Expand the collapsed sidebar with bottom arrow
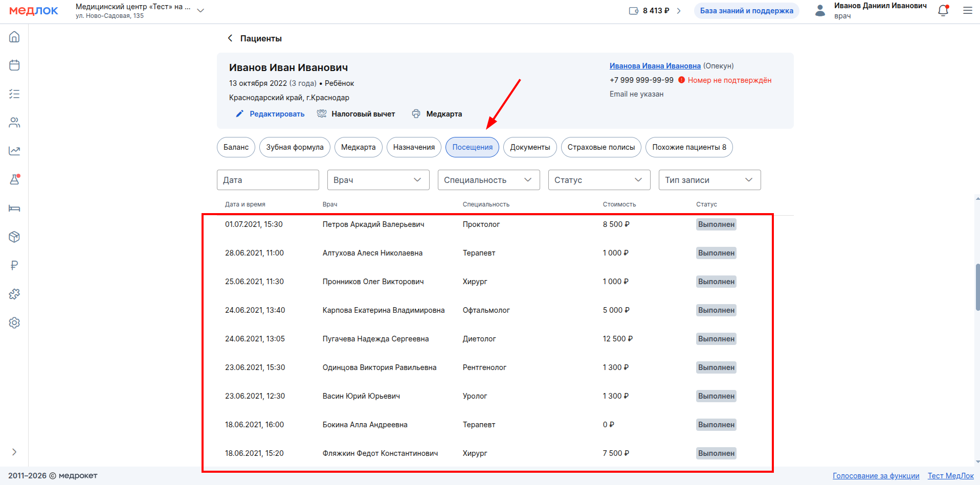 point(14,452)
